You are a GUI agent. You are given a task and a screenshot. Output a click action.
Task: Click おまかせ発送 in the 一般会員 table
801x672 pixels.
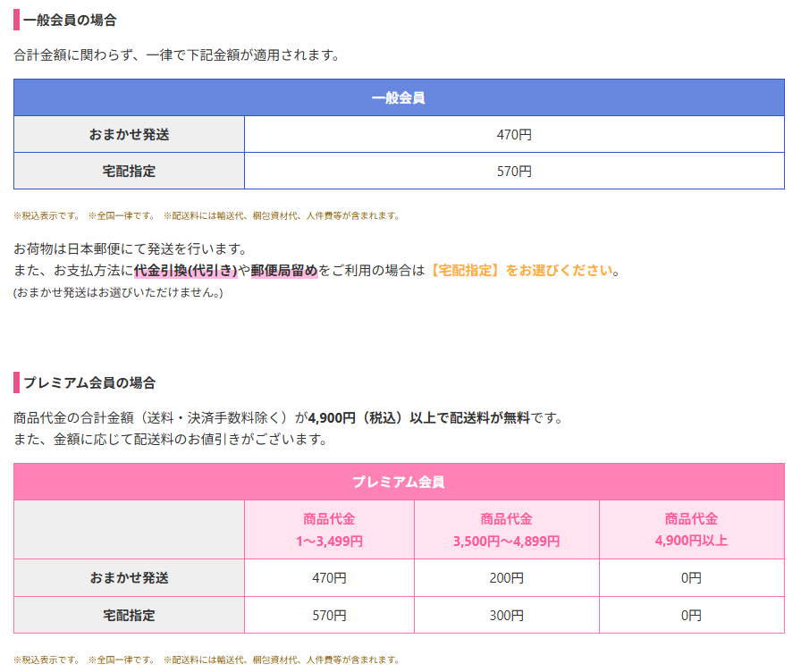point(130,134)
